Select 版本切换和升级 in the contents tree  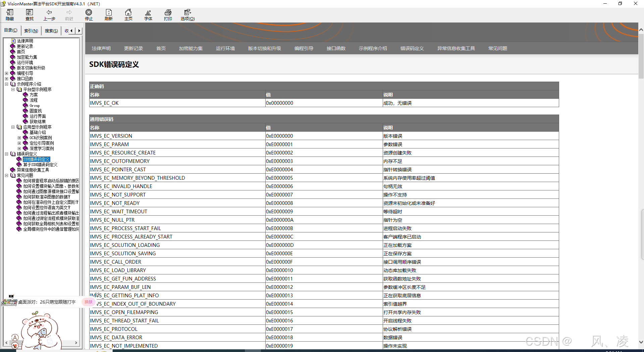[31, 68]
